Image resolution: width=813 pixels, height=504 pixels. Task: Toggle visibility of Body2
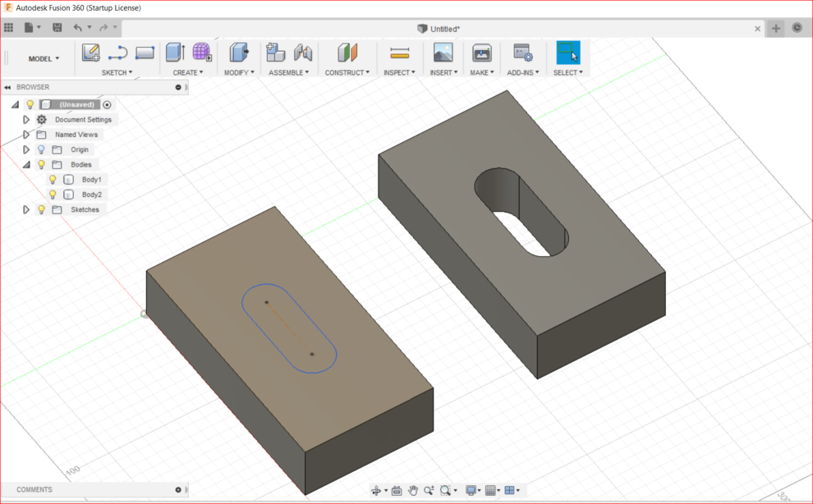[53, 195]
